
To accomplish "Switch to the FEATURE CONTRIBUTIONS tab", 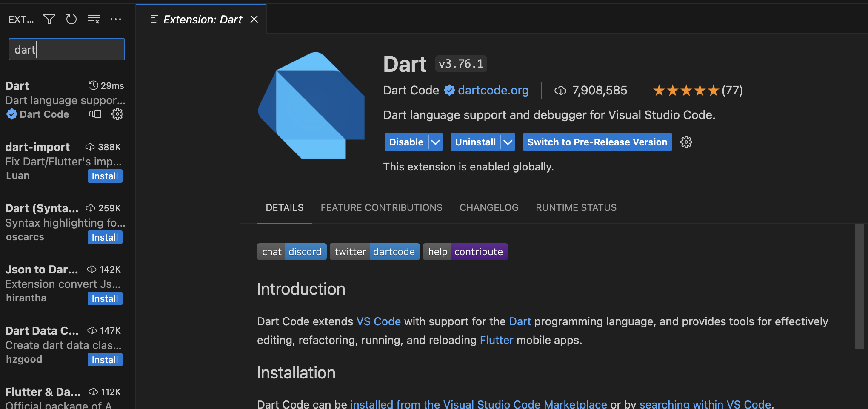I will point(382,207).
